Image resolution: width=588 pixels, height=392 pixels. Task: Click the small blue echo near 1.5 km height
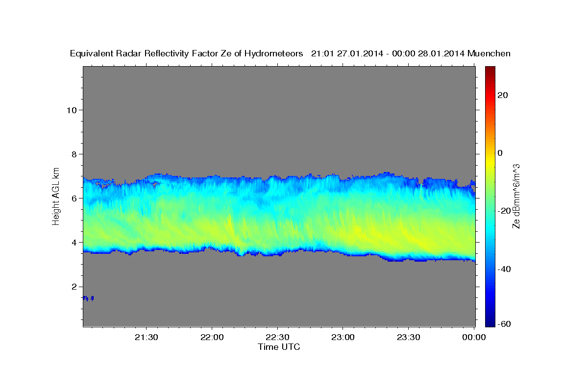(88, 298)
